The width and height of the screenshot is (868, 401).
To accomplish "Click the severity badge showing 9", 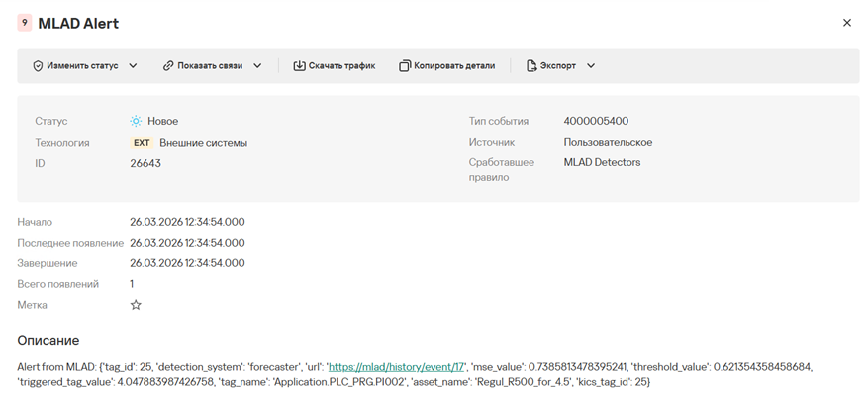I will [x=25, y=23].
